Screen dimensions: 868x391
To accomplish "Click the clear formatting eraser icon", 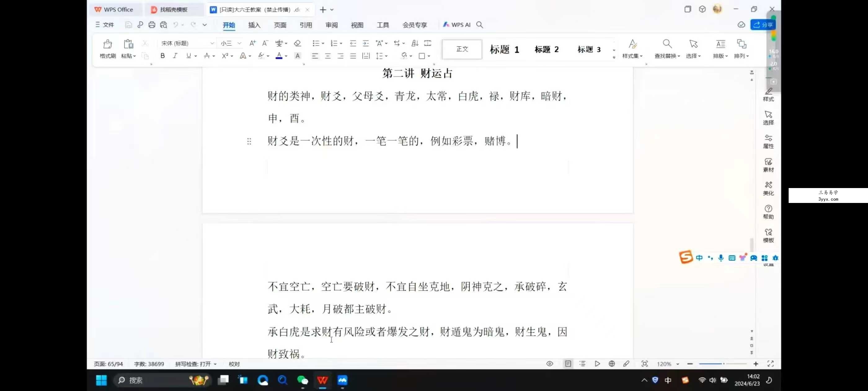I will coord(297,43).
